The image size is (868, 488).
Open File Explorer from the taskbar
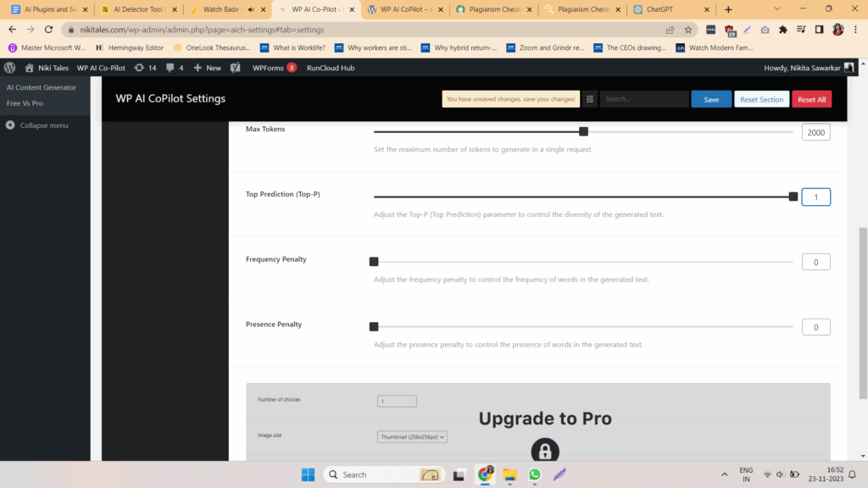click(509, 474)
